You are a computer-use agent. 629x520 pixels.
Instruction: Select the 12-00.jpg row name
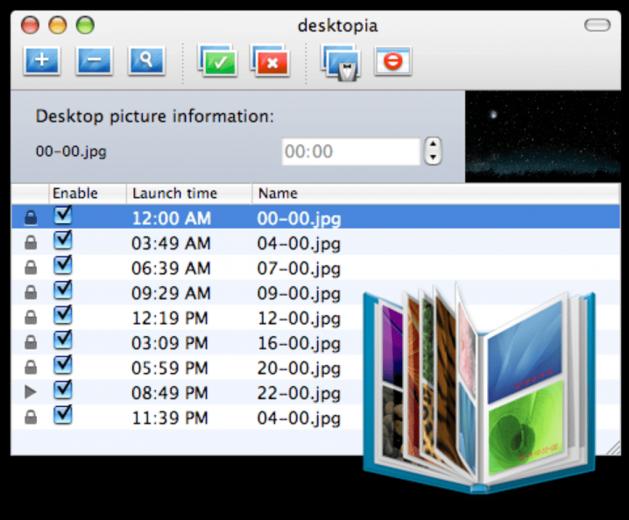[299, 318]
